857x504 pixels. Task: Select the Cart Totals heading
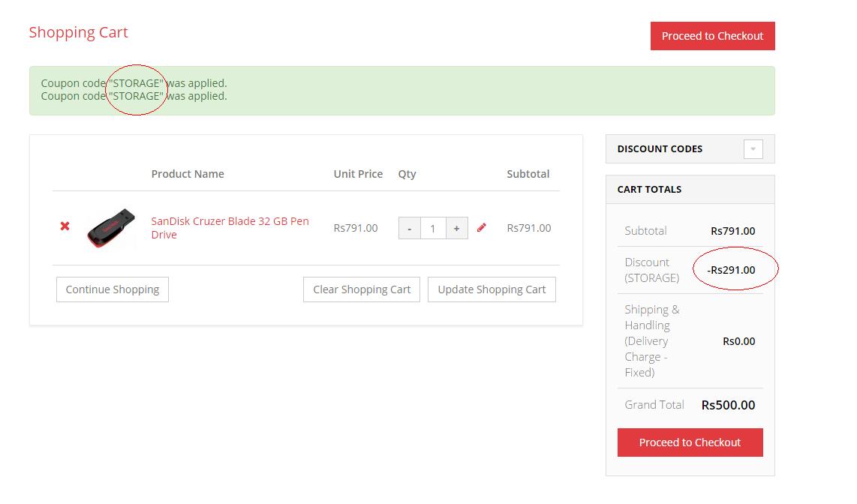[649, 190]
